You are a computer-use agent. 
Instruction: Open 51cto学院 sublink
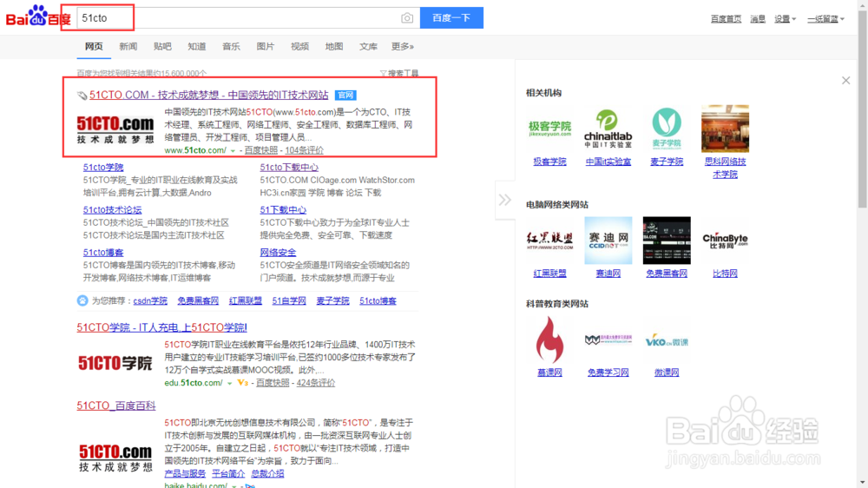[103, 167]
